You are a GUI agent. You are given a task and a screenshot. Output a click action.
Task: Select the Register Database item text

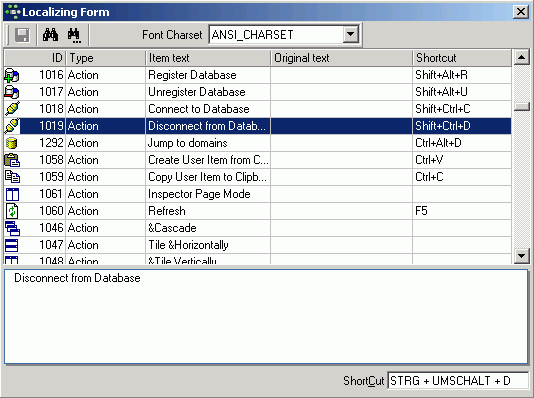click(x=192, y=75)
